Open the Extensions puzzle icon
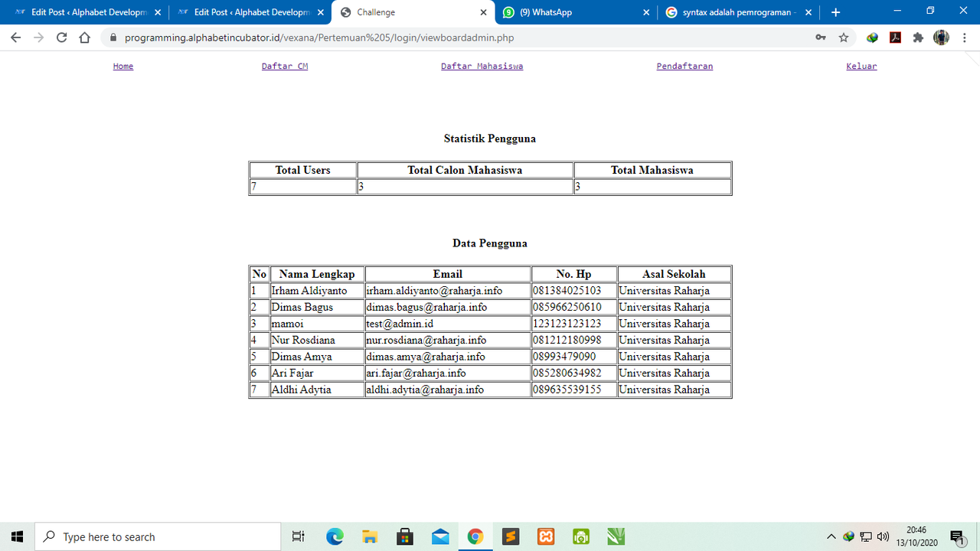Viewport: 980px width, 551px height. [918, 37]
